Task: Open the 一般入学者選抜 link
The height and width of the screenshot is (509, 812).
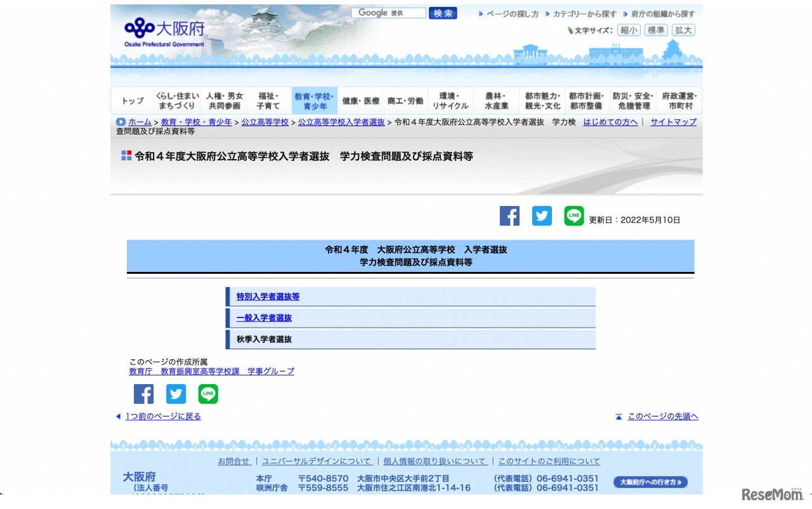Action: tap(262, 318)
